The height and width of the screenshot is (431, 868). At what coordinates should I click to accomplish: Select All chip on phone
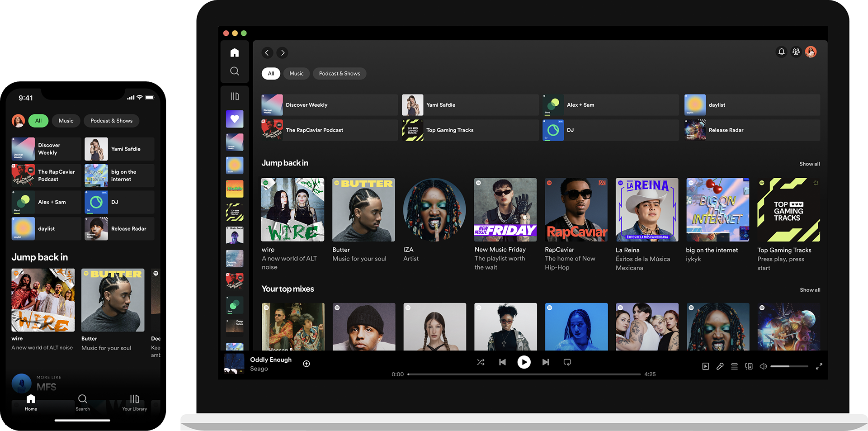coord(38,121)
